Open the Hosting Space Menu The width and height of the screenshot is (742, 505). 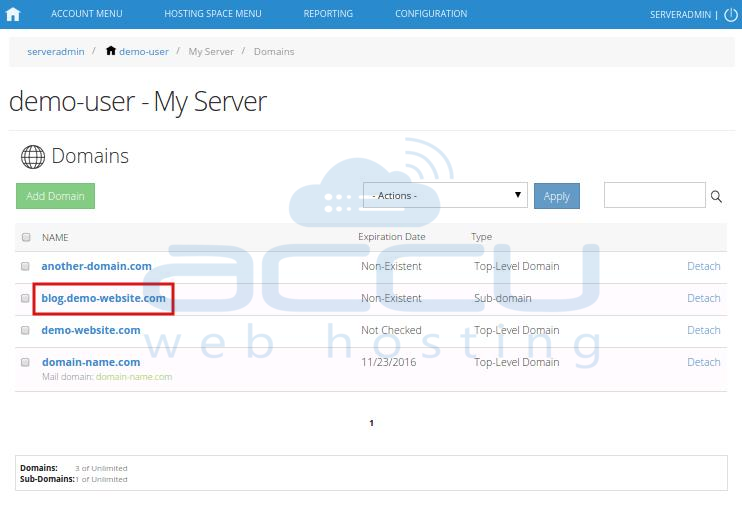click(212, 14)
